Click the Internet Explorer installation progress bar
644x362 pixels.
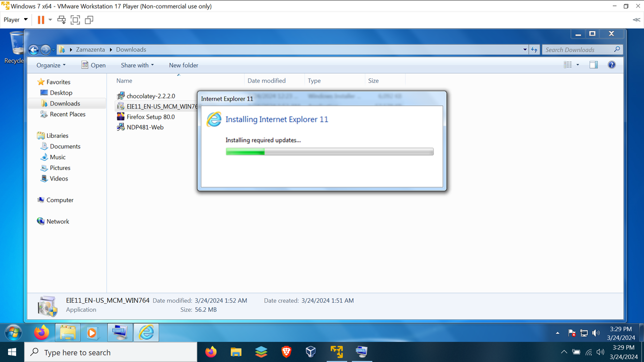tap(330, 152)
